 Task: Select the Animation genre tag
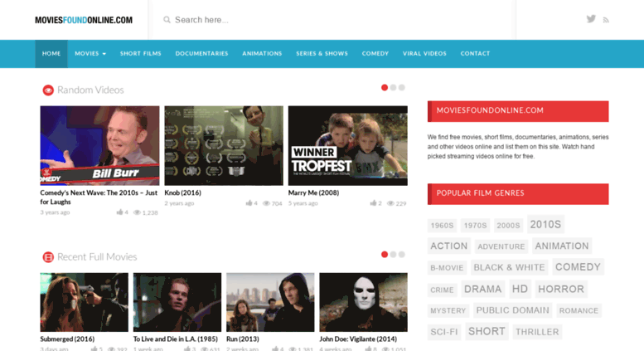[562, 246]
